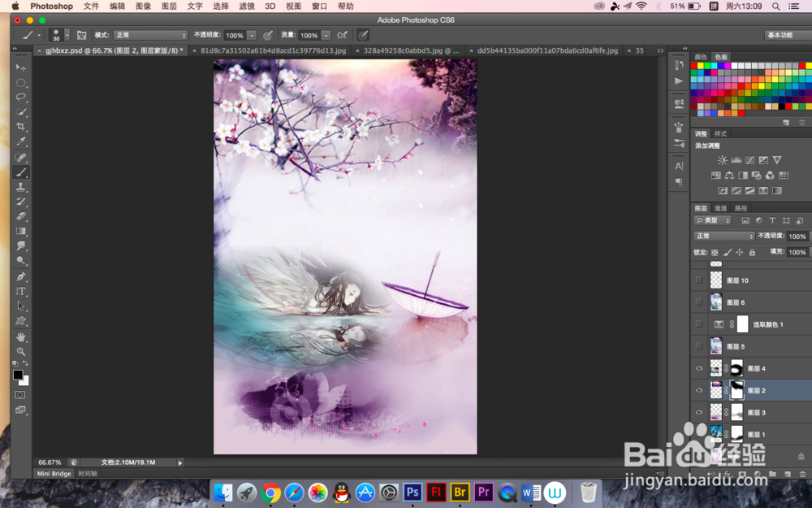Open the Paragraph panel icon
Screen dimensions: 812x508
(x=679, y=182)
